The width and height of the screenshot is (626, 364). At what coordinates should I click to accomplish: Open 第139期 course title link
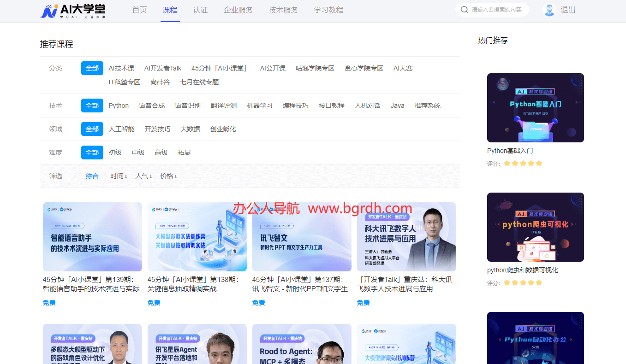click(91, 284)
